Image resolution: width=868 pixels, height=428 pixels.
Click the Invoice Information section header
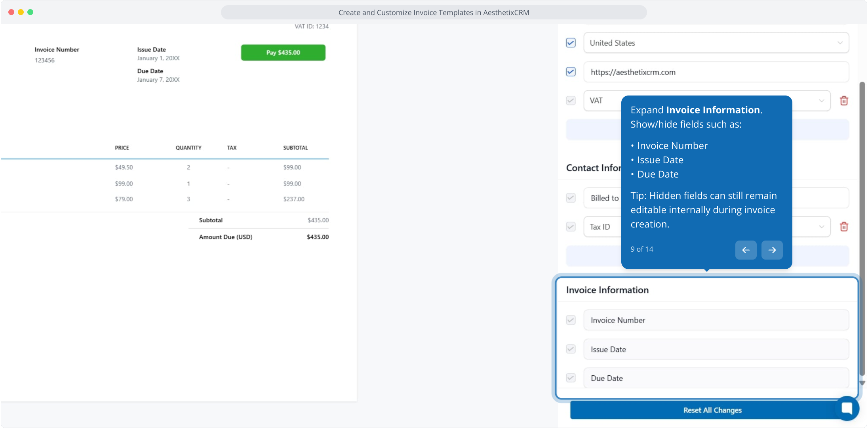pos(607,290)
